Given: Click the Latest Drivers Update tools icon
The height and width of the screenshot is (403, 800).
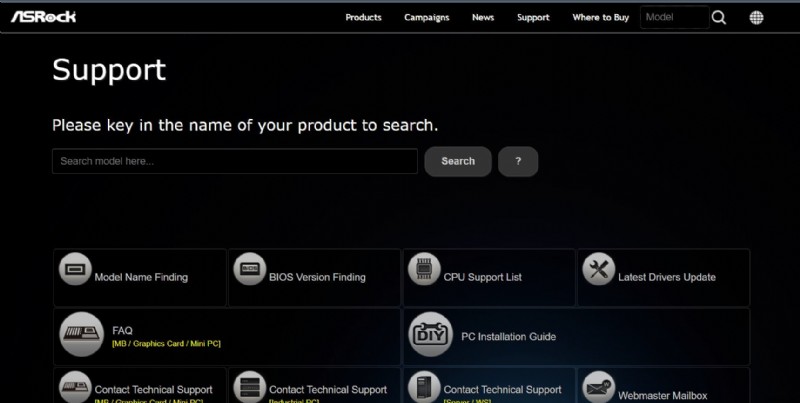Looking at the screenshot, I should [x=598, y=269].
